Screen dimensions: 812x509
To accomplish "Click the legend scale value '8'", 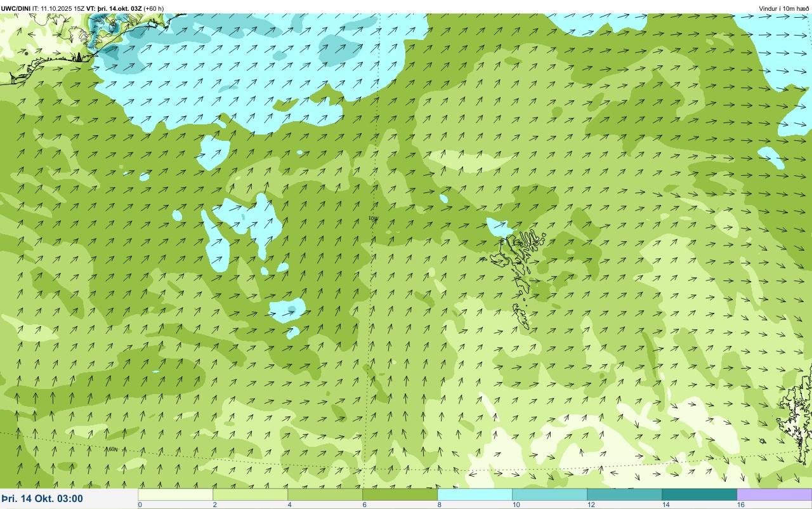I will (439, 505).
